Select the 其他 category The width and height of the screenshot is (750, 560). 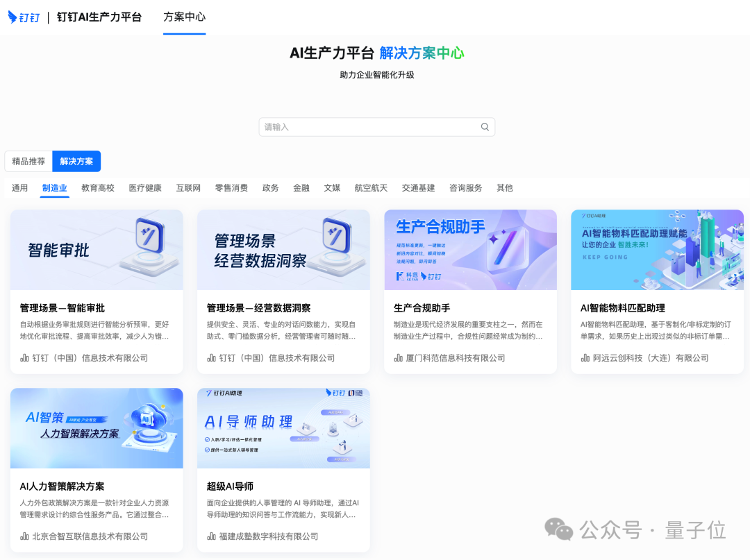(x=505, y=188)
